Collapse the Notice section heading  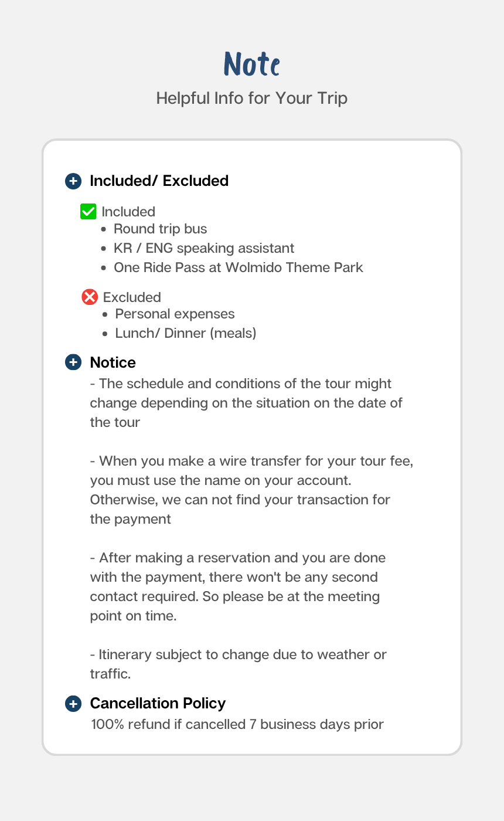113,362
